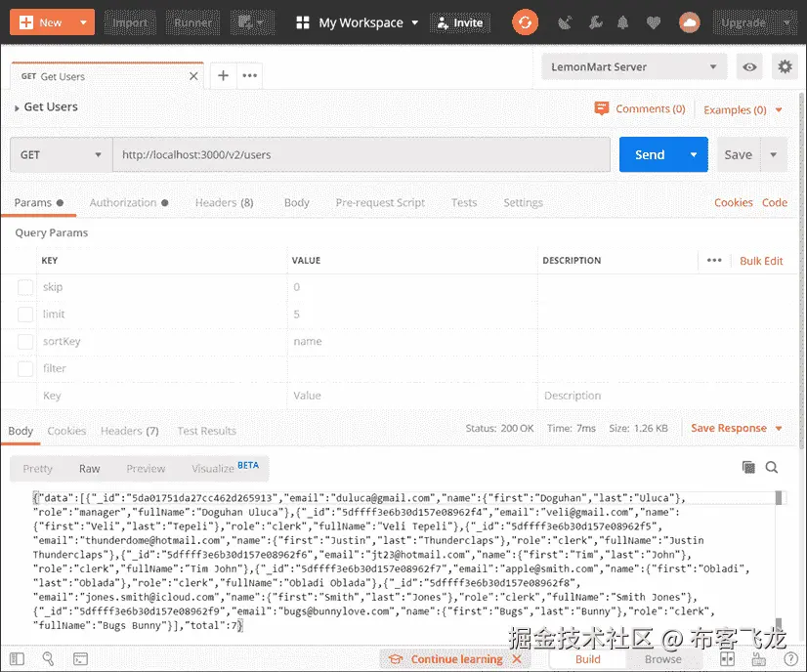The height and width of the screenshot is (672, 807).
Task: Search the response with the magnifier icon
Action: [x=772, y=467]
